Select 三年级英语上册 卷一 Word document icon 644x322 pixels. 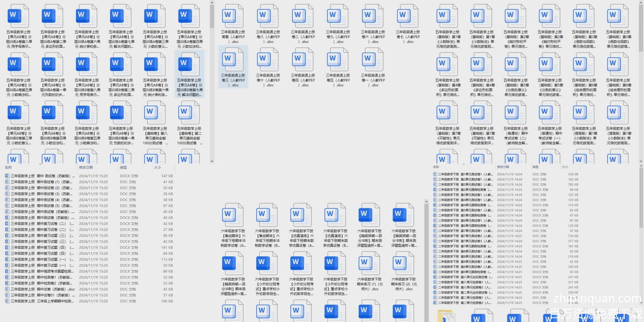(x=373, y=60)
